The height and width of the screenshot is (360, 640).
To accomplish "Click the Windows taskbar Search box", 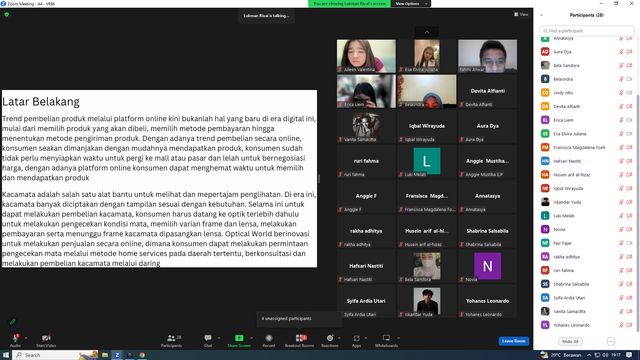I will point(55,355).
